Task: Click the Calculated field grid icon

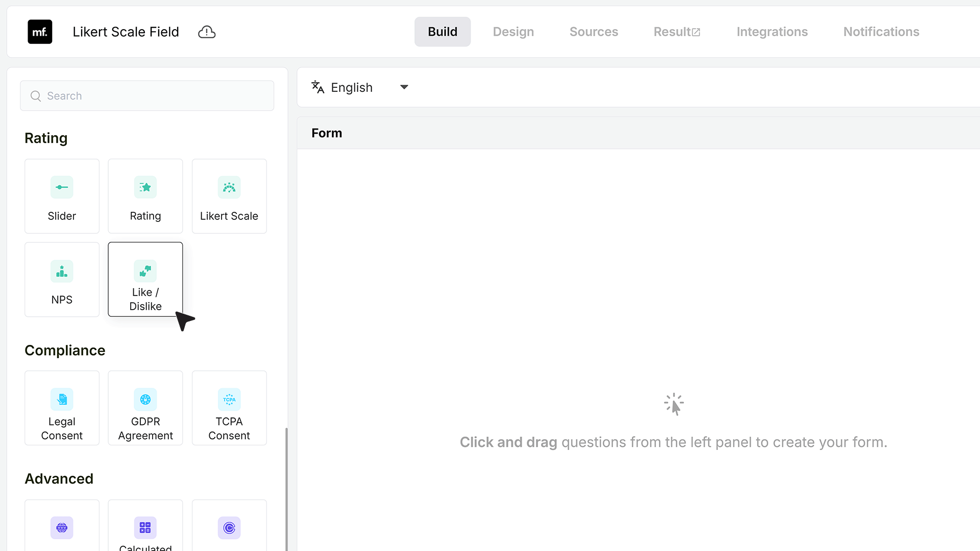Action: point(145,528)
